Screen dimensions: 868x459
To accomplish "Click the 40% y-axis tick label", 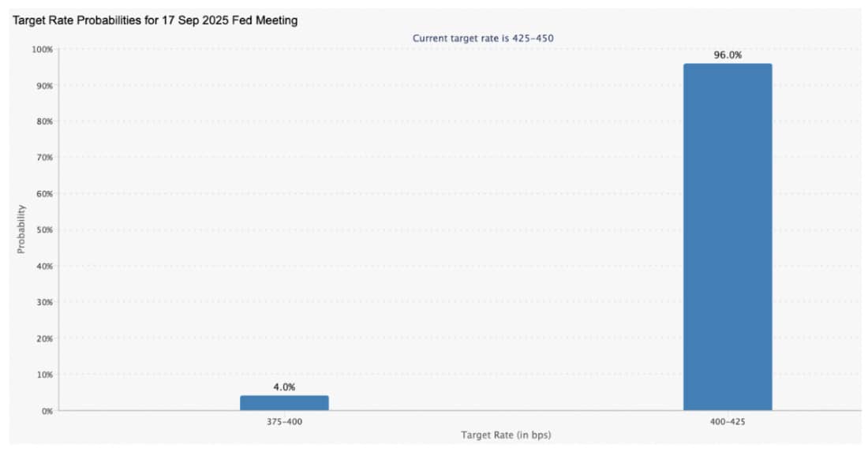I will (x=43, y=267).
